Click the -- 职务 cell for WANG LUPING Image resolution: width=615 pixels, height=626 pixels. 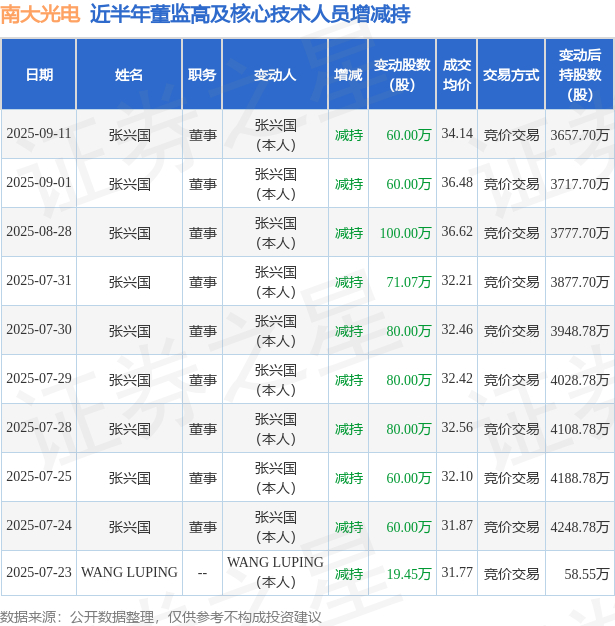click(202, 573)
